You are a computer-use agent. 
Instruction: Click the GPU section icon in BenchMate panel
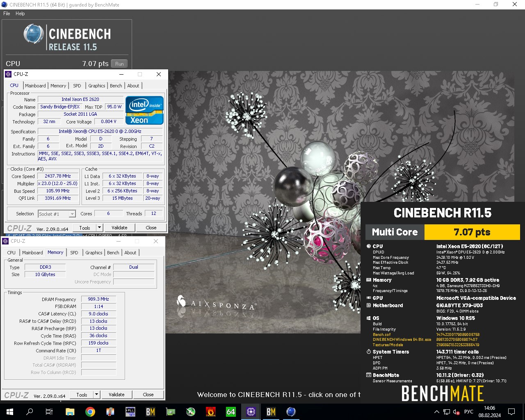click(x=369, y=298)
